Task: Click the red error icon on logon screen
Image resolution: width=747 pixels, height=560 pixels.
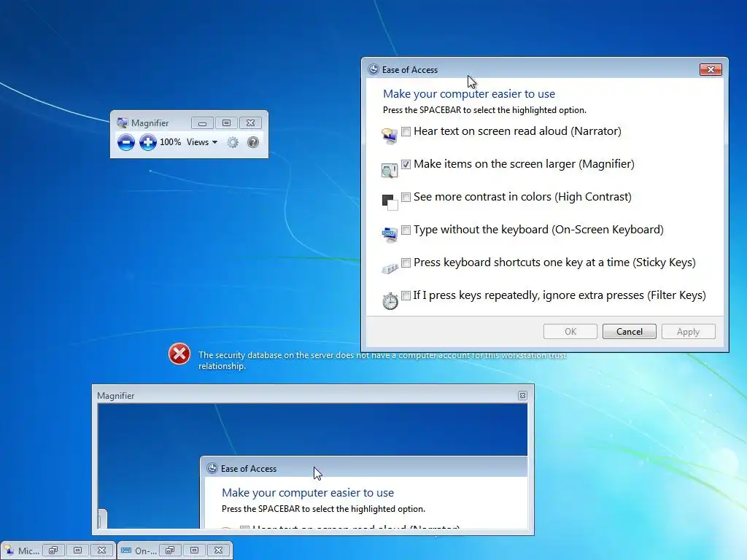Action: pyautogui.click(x=179, y=354)
